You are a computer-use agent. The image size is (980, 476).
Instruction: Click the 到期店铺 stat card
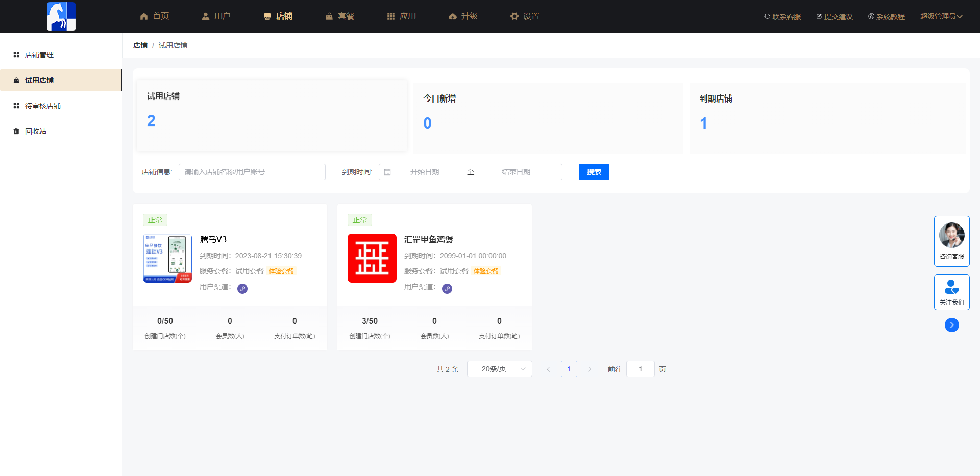pyautogui.click(x=827, y=118)
